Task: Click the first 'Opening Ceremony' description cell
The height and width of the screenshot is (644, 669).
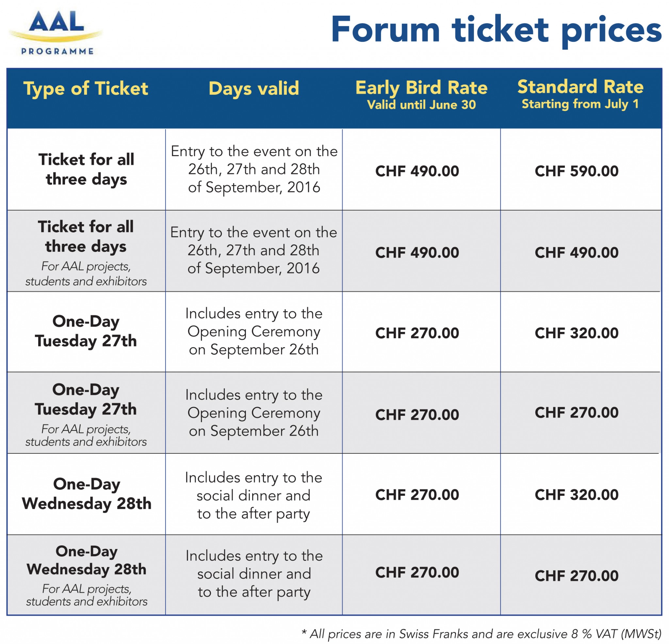Action: pyautogui.click(x=254, y=332)
